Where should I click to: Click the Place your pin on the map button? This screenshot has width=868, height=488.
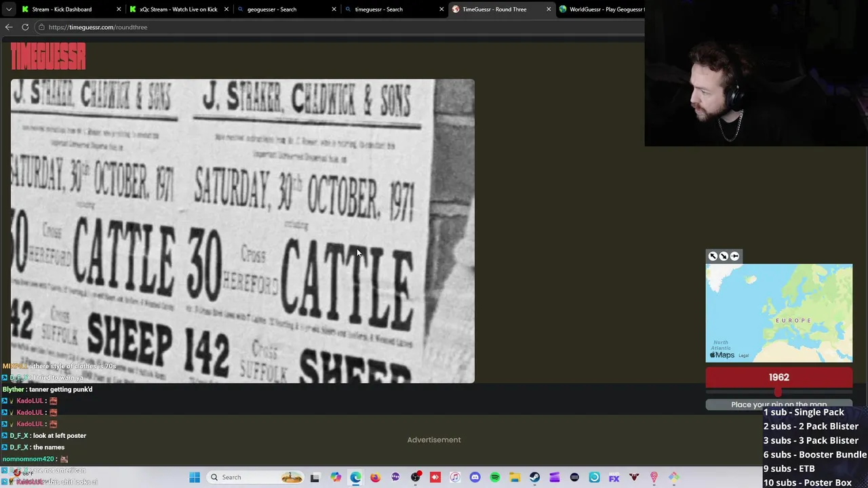(x=778, y=405)
